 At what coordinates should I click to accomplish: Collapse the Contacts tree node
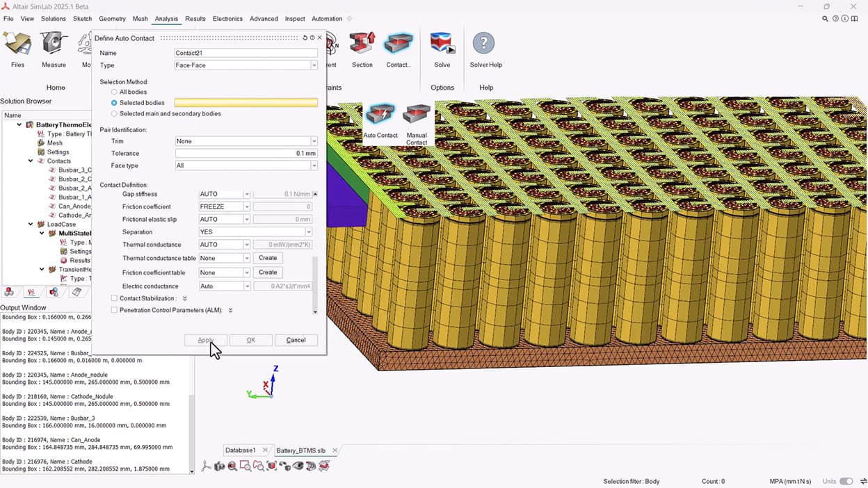tap(31, 161)
